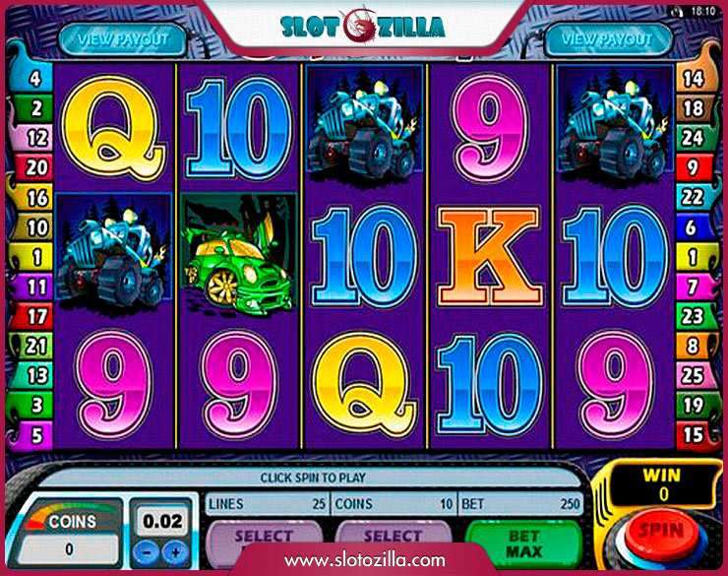The height and width of the screenshot is (576, 728).
Task: Select payline 1 marker on left side
Action: pyautogui.click(x=33, y=257)
